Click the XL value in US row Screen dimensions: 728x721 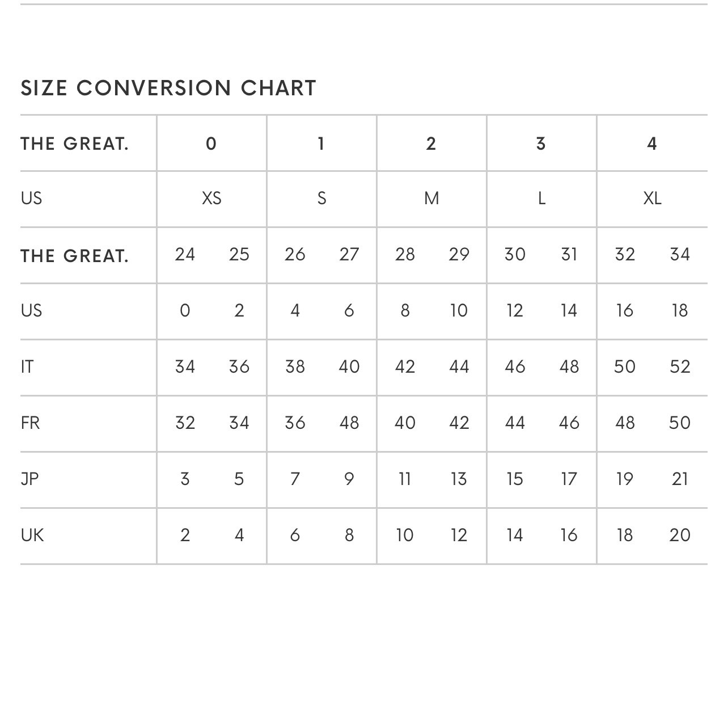652,199
